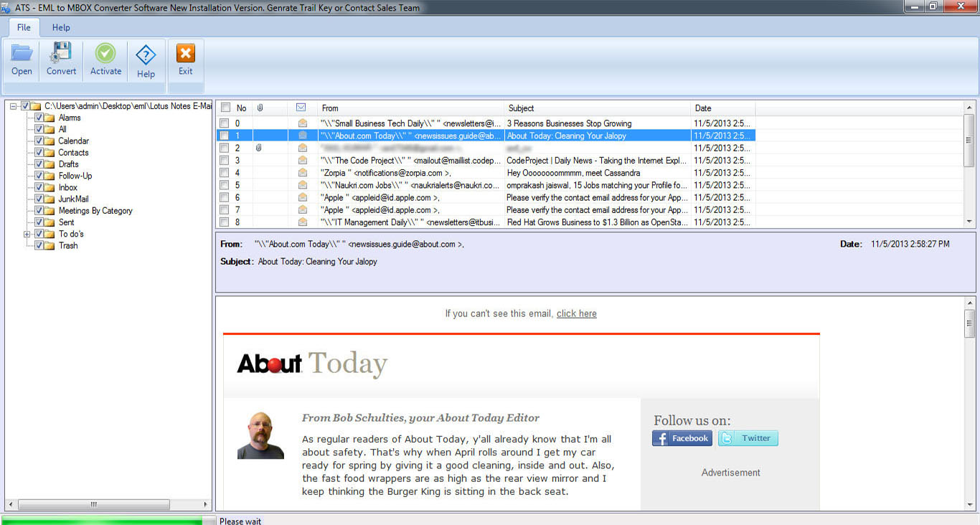Click the folder tree right scroll arrow
The height and width of the screenshot is (525, 980).
pos(207,504)
